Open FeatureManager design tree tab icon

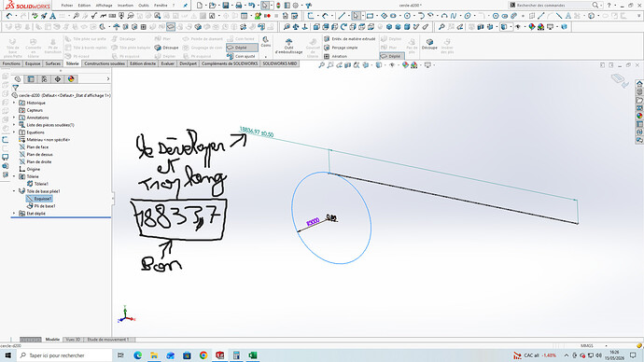[17, 78]
